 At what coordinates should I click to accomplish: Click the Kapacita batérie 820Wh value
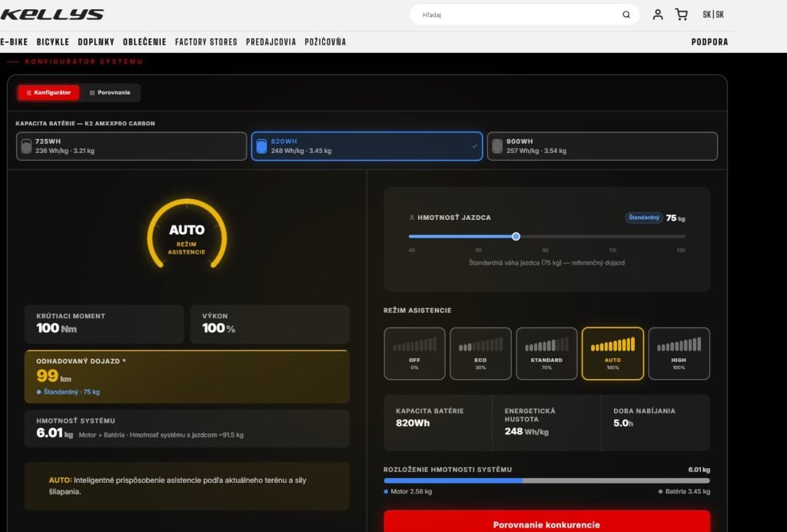coord(413,423)
